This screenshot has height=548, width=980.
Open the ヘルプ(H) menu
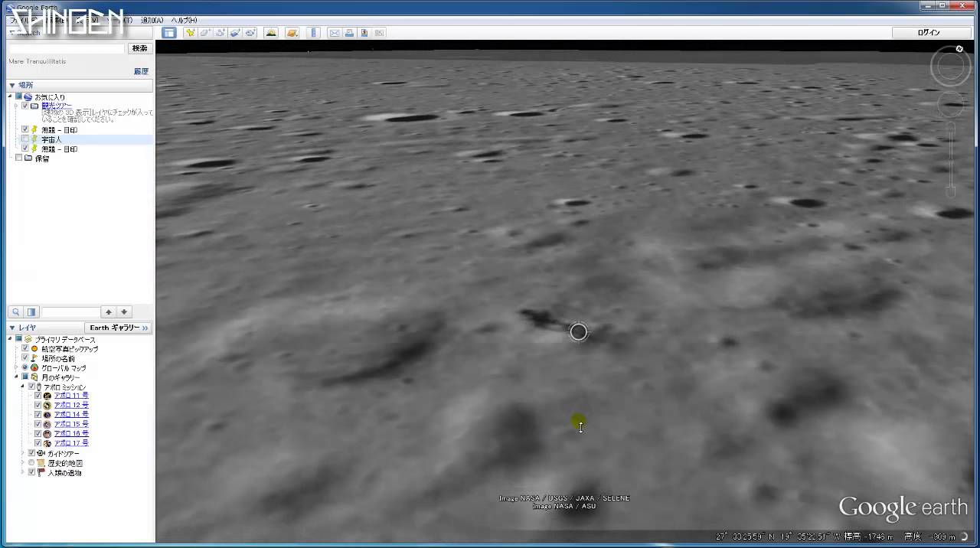[x=184, y=20]
